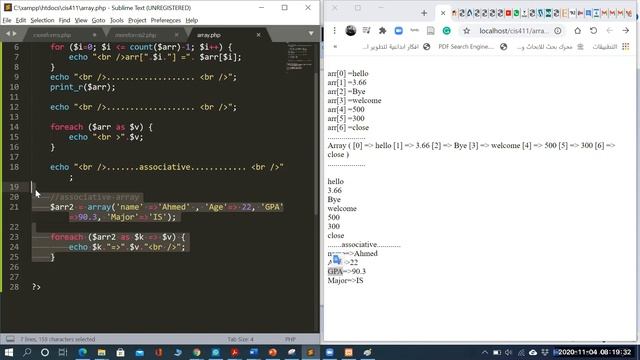Open Adobe Acrobat from taskbar
Image resolution: width=640 pixels, height=360 pixels.
(235, 352)
